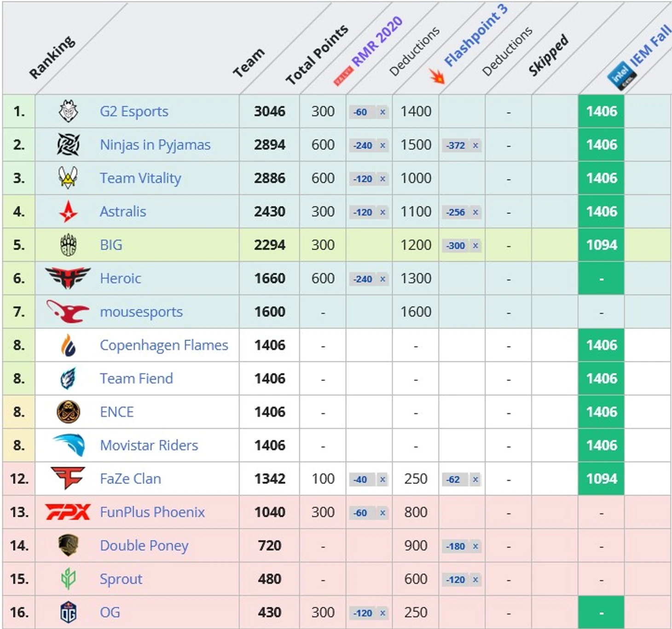Viewport: 672px width, 629px height.
Task: Click the BIG paw logo
Action: click(x=68, y=245)
